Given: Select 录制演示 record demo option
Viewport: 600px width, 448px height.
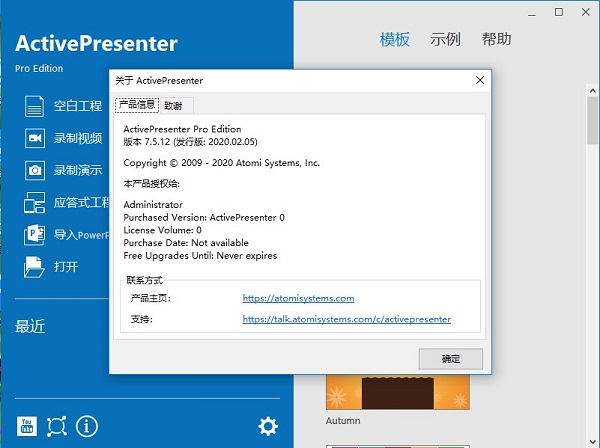Looking at the screenshot, I should coord(78,170).
